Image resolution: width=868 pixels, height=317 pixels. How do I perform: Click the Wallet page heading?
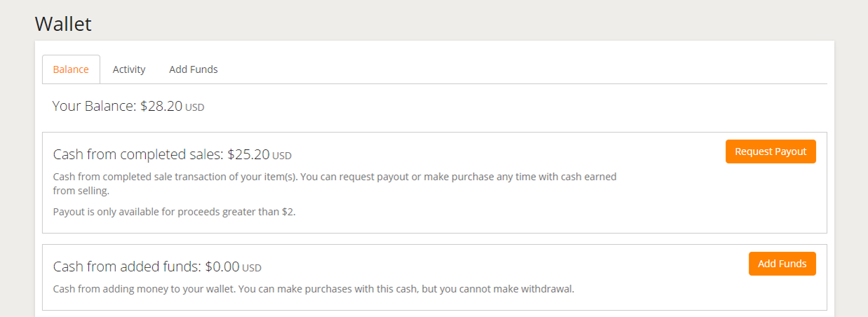pos(63,24)
